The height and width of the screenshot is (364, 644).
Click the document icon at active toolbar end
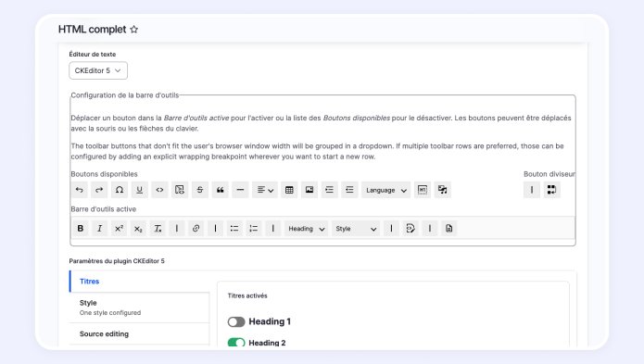click(448, 228)
